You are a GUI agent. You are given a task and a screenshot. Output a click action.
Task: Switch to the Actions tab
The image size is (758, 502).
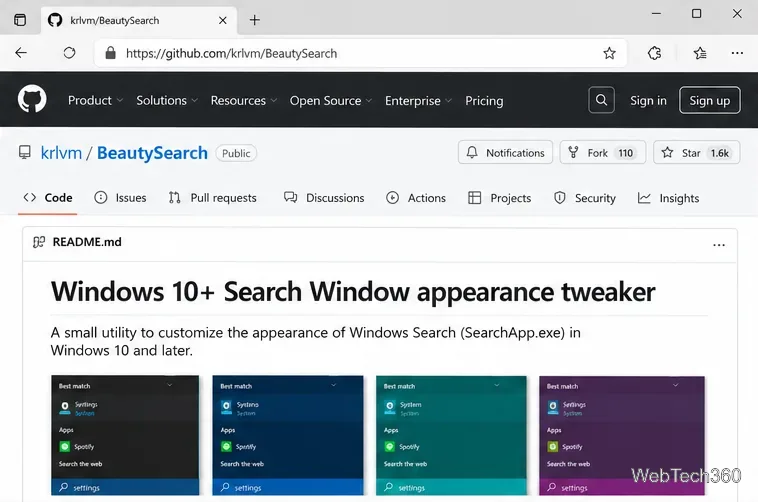point(416,198)
